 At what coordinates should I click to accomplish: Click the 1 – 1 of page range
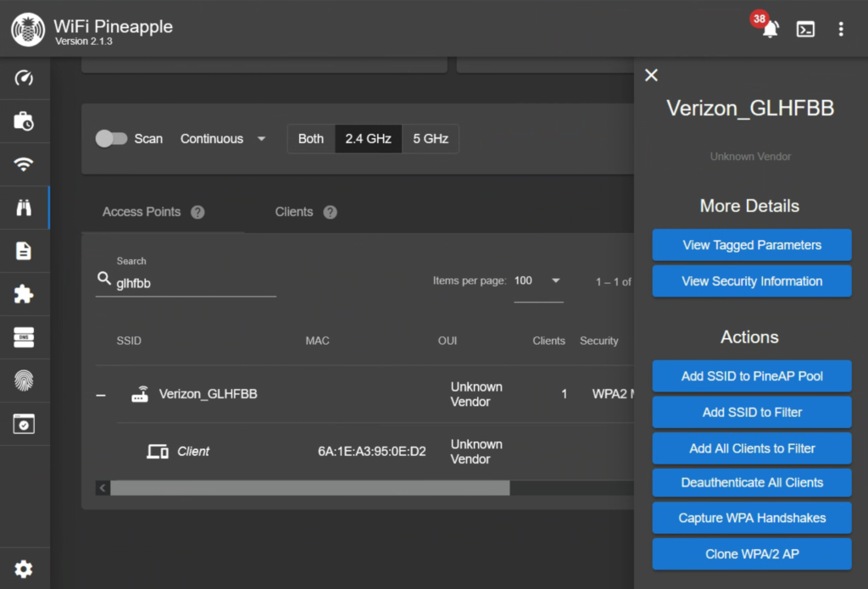pos(614,282)
